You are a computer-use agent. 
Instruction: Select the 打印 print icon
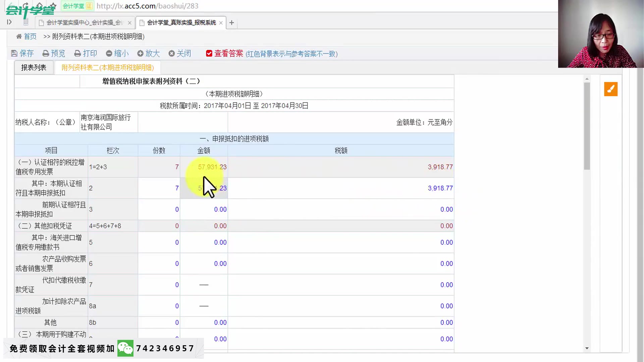(77, 53)
